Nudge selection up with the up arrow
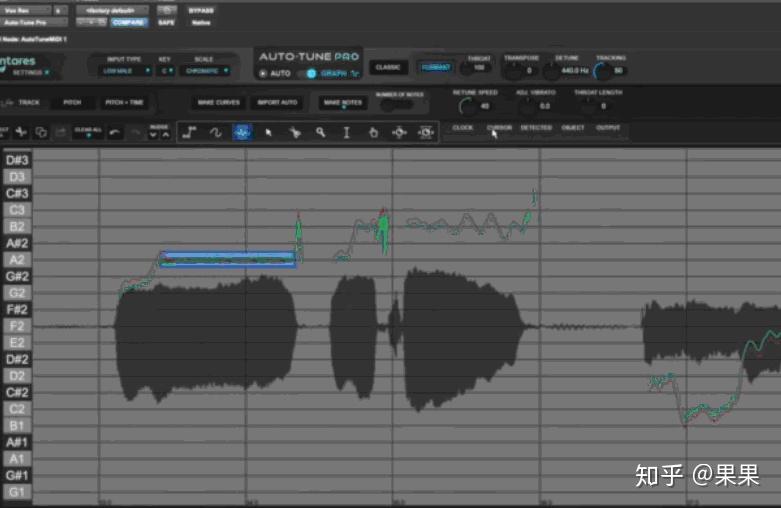Image resolution: width=781 pixels, height=508 pixels. pyautogui.click(x=165, y=134)
